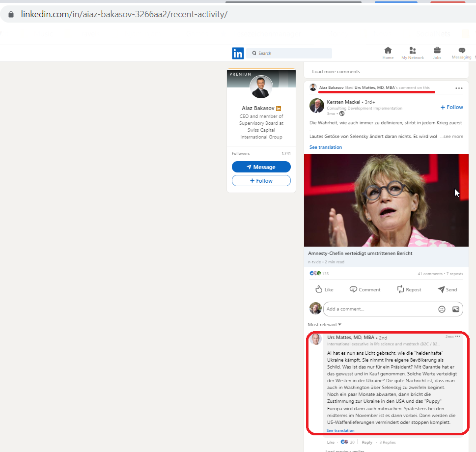Image resolution: width=476 pixels, height=452 pixels.
Task: Show the 3 Replies on comment
Action: [388, 442]
